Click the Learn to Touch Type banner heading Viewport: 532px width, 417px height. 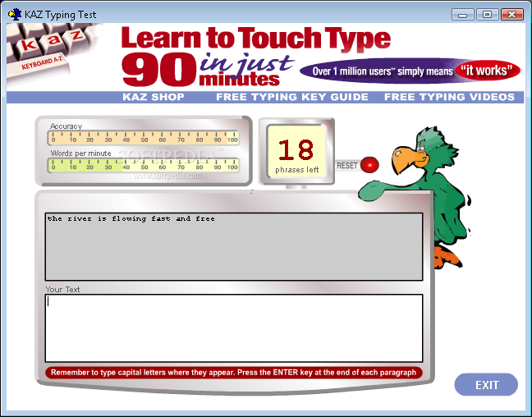pos(256,38)
